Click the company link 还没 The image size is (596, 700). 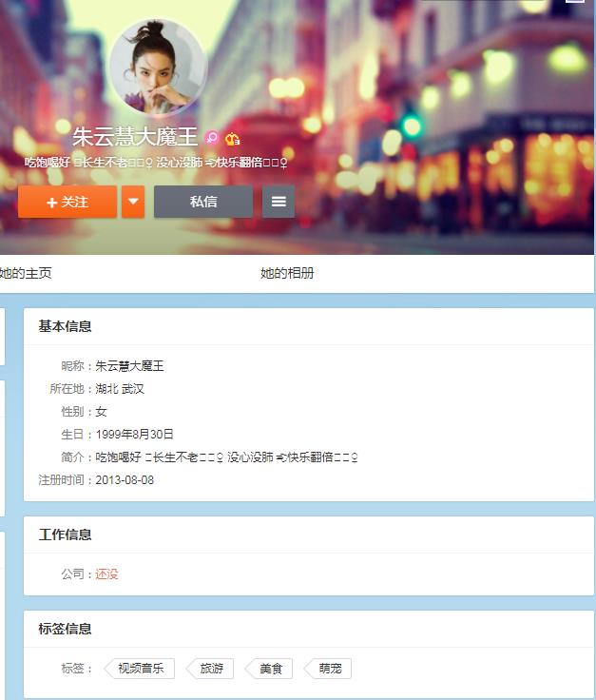click(x=106, y=574)
